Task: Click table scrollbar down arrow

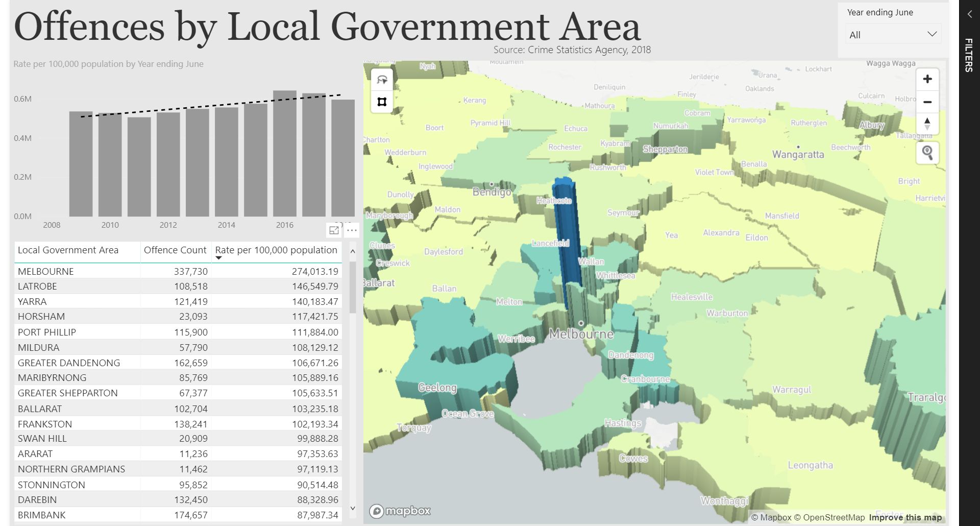Action: pyautogui.click(x=352, y=508)
